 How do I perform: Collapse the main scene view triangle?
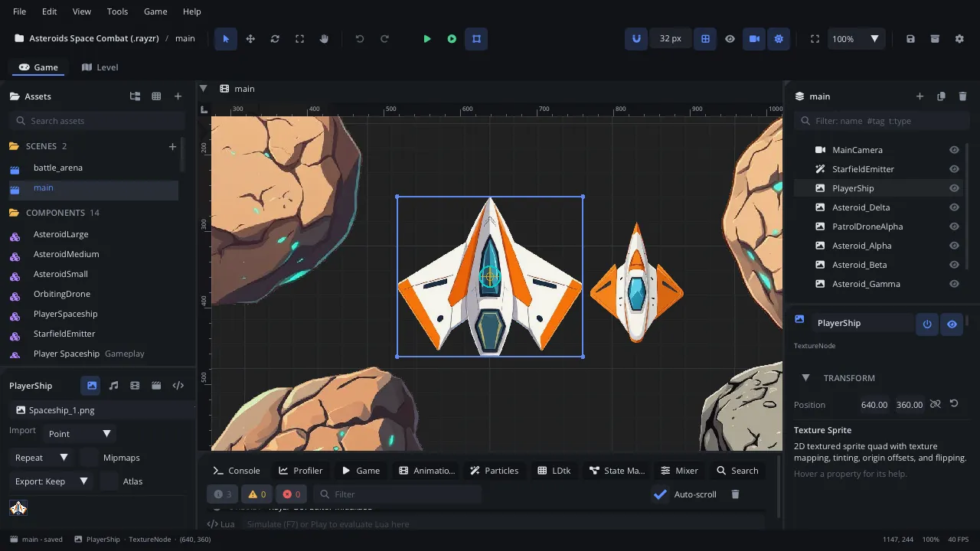pyautogui.click(x=204, y=89)
